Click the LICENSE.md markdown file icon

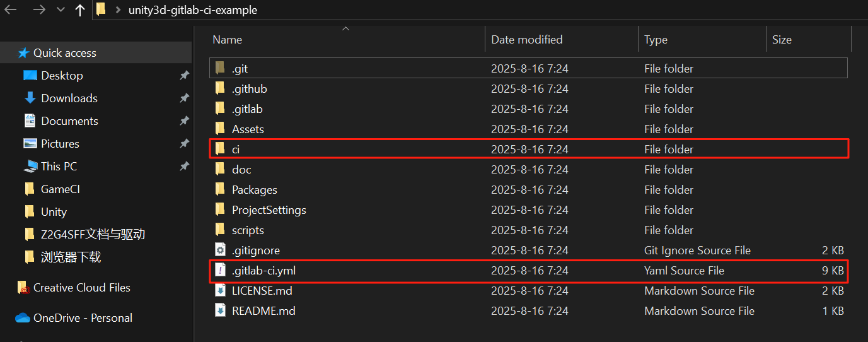point(220,290)
